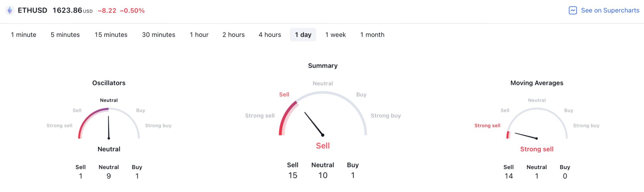Click the ETHUSD symbol name
The height and width of the screenshot is (192, 644).
pyautogui.click(x=32, y=10)
